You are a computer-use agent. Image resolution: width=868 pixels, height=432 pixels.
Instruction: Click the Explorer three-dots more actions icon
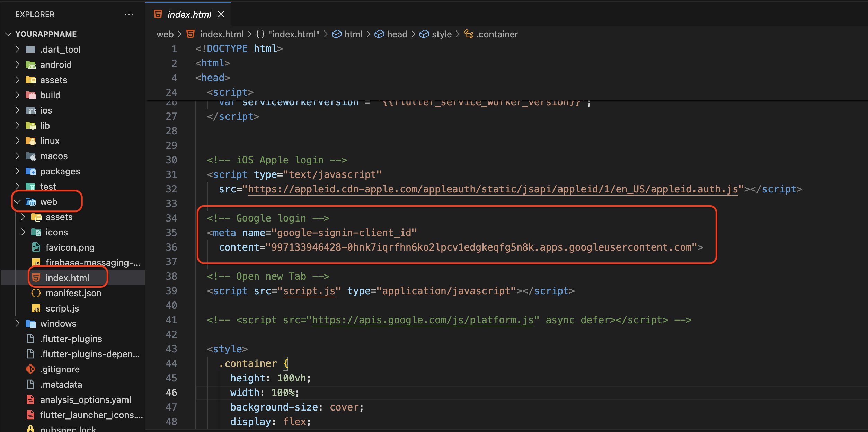tap(129, 14)
